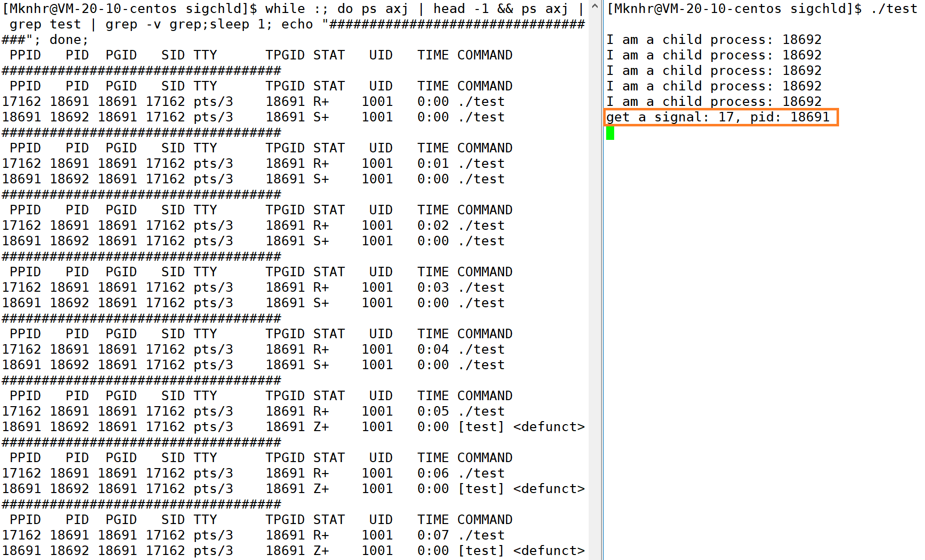925x560 pixels.
Task: Click 'pts/3' in the 0:02 row
Action: pyautogui.click(x=213, y=226)
